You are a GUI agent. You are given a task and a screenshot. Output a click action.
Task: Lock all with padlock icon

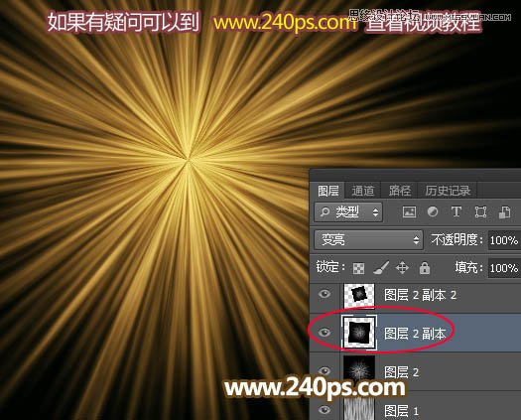click(x=425, y=268)
